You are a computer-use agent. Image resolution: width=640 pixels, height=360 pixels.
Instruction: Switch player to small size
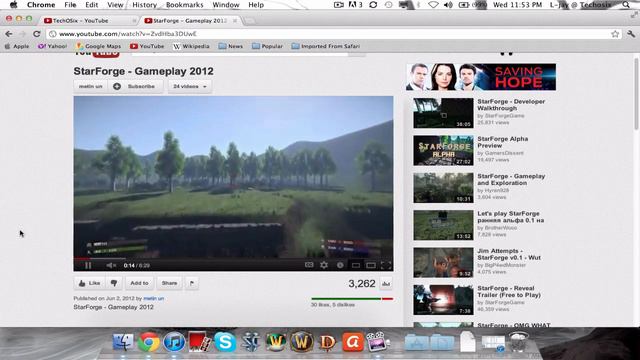pyautogui.click(x=356, y=265)
